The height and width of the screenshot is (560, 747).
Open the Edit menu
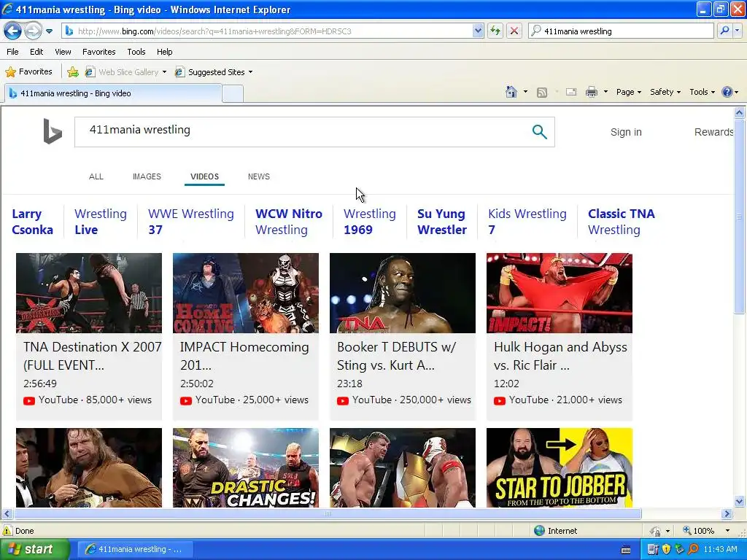(36, 52)
